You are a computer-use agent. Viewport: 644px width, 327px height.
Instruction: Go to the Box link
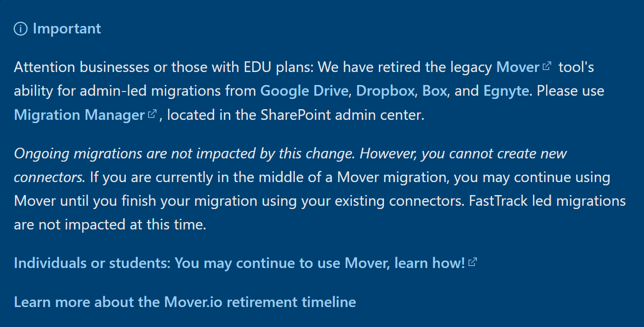click(x=434, y=91)
